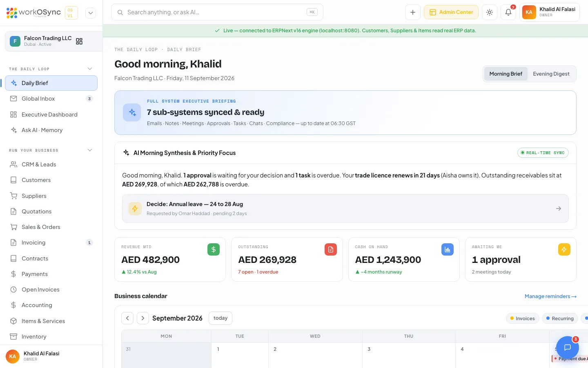
Task: Open the quick-add plus button
Action: [x=413, y=12]
